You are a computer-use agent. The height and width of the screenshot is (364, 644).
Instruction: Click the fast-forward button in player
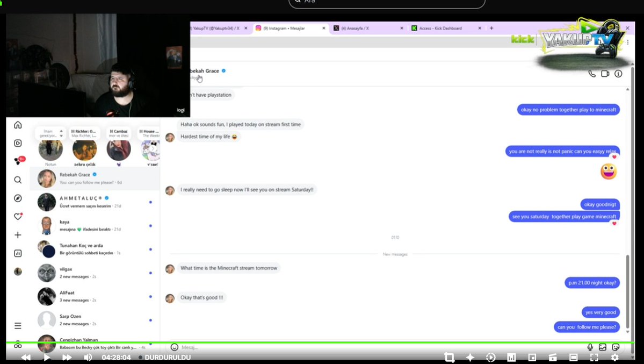coord(67,358)
